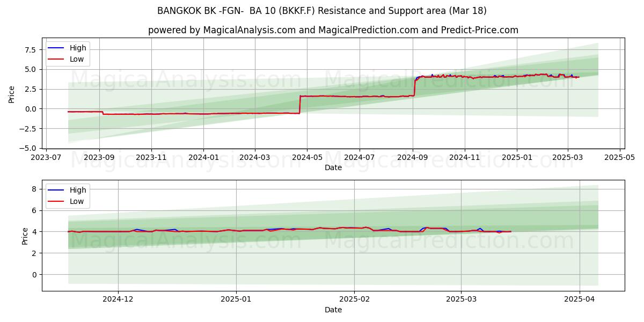644x322 pixels.
Task: Select the chart title 'BANGKOK BK -FGN- BA 10 (BKKF.F) Resistance and Support area (Mar 18)'
Action: [322, 11]
